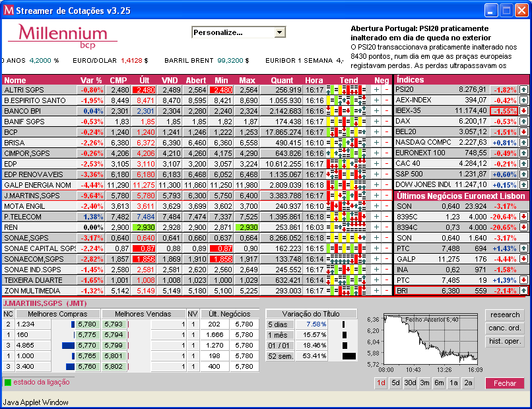Screen dimensions: 532x409
Task: Click the up-arrow icon beside AEX-INDEX
Action: point(524,100)
